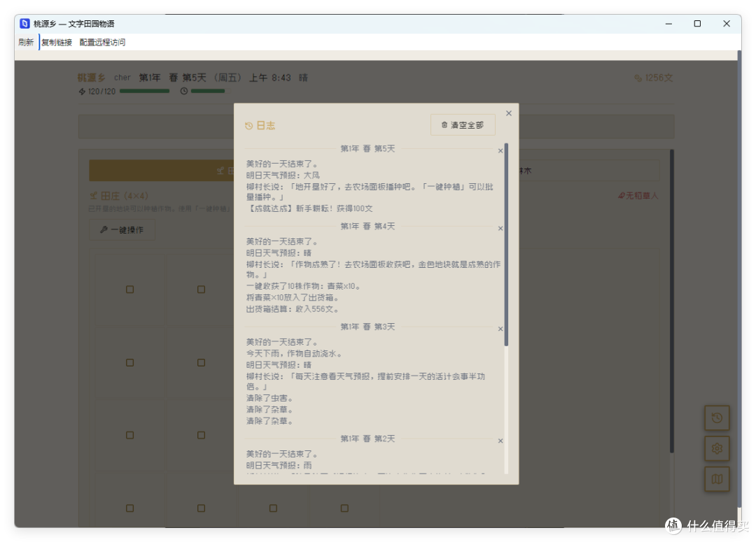This screenshot has height=542, width=756.
Task: Click the wrench icon in 一键操作
Action: (x=104, y=230)
